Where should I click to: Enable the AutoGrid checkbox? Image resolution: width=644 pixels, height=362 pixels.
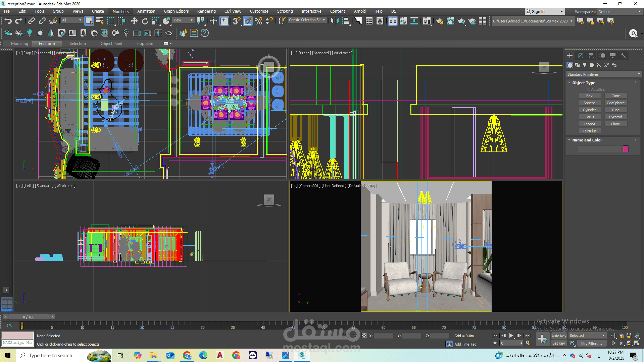(589, 89)
